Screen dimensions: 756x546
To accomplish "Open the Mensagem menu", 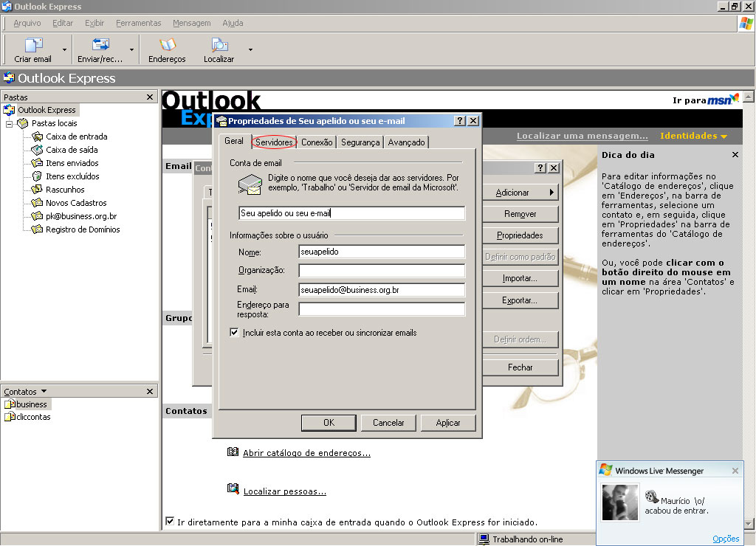I will point(191,23).
